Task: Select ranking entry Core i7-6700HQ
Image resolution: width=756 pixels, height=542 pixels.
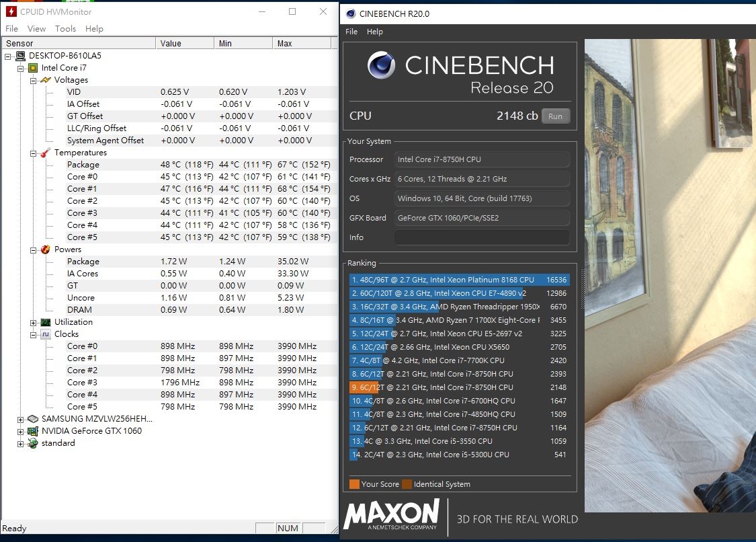Action: click(x=460, y=401)
